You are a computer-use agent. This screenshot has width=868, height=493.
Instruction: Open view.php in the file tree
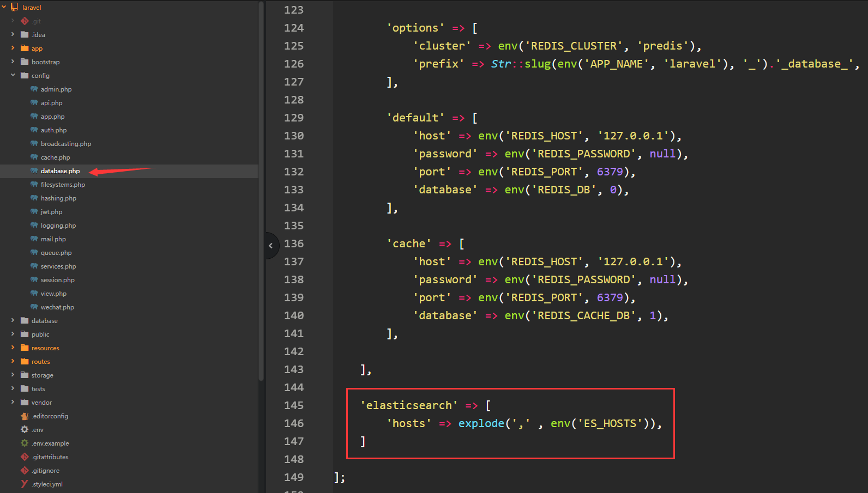point(53,294)
